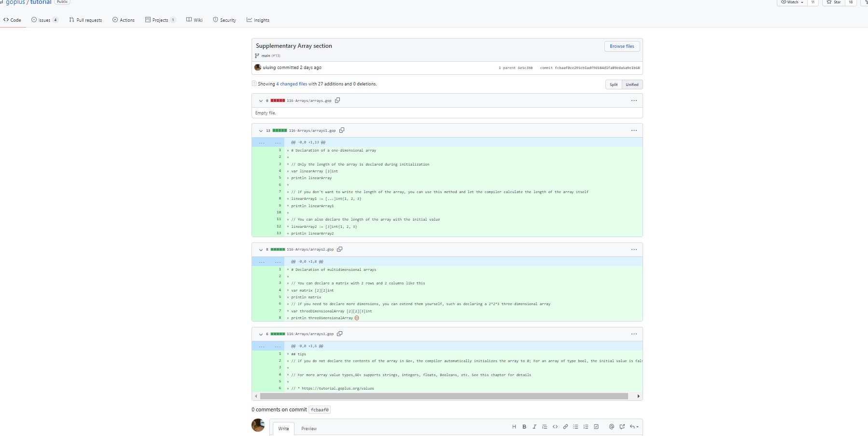Copy path of arrays1.gop file
Screen dimensions: 868x436
point(342,130)
